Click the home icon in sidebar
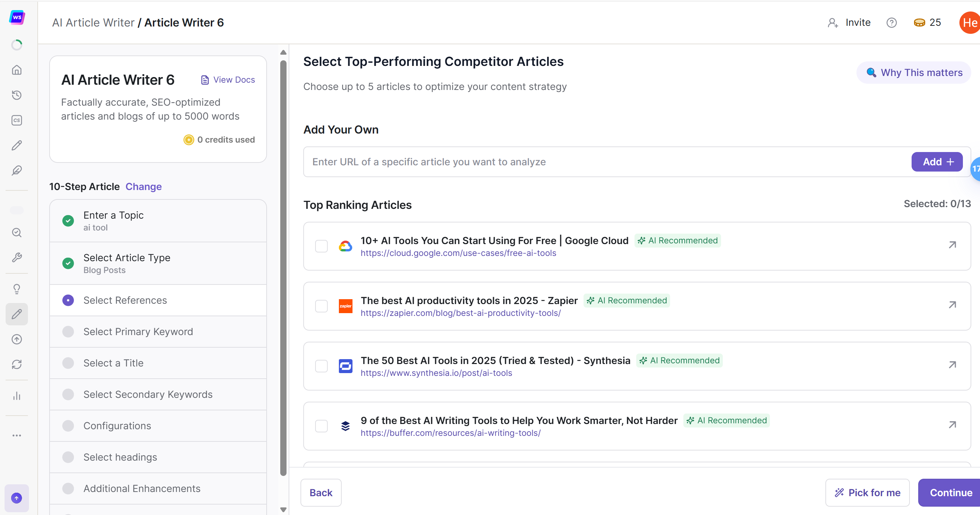 click(x=16, y=70)
